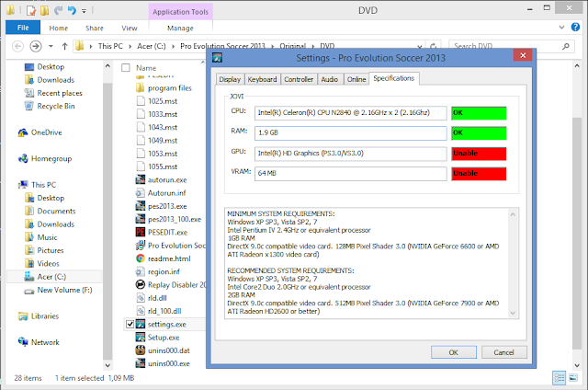Viewport: 588px width, 390px height.
Task: Select the Replay Disabler icon
Action: [x=141, y=285]
